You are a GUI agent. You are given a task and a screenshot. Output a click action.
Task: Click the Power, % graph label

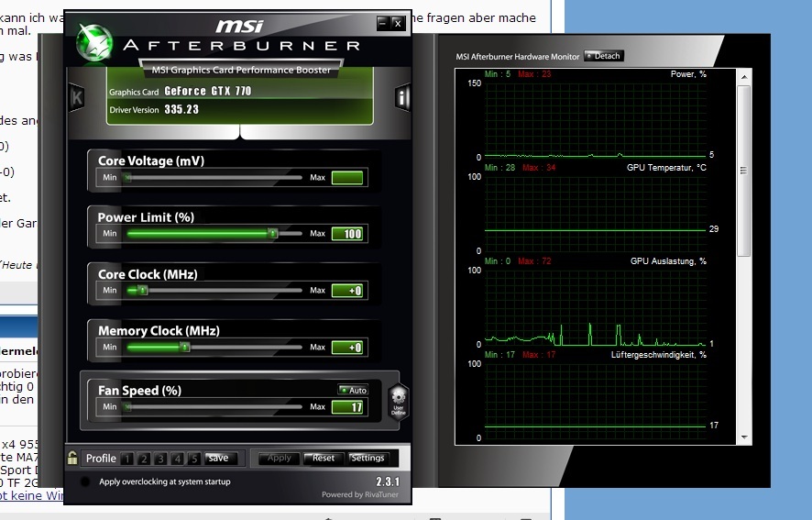pyautogui.click(x=688, y=74)
